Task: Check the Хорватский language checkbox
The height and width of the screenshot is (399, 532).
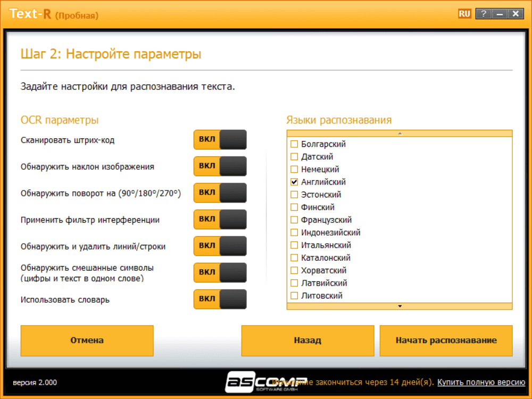Action: tap(294, 270)
